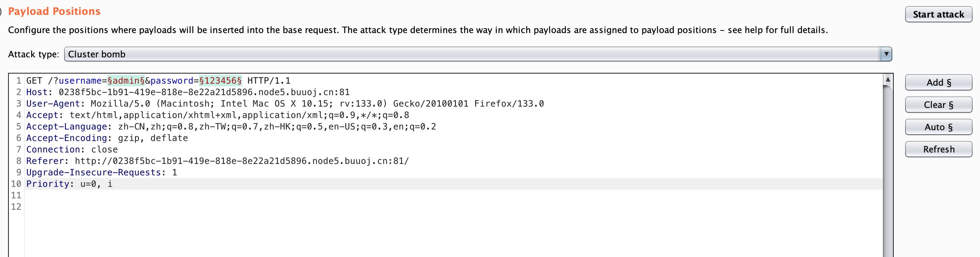Click the User-Agent header line
Viewport: 980px width, 257px height.
285,104
